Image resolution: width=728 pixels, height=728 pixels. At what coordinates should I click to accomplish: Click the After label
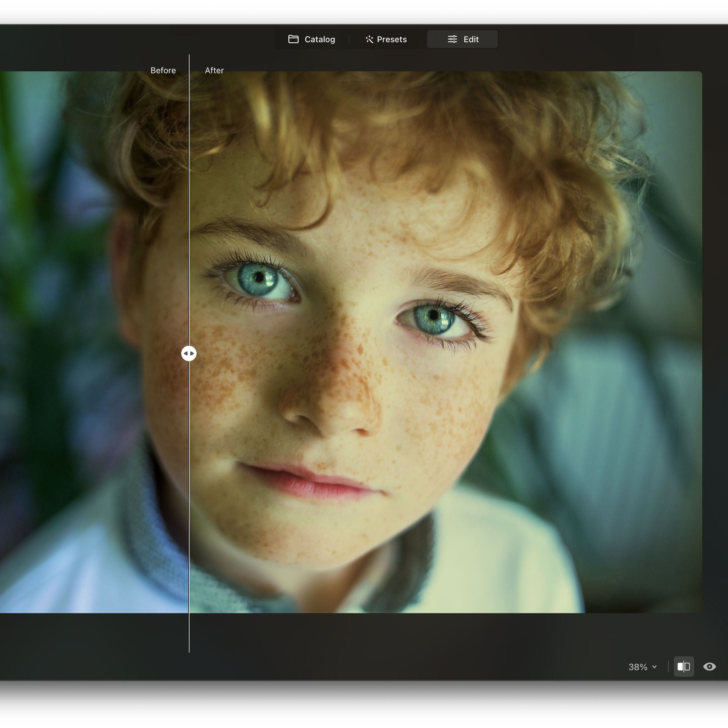coord(214,70)
